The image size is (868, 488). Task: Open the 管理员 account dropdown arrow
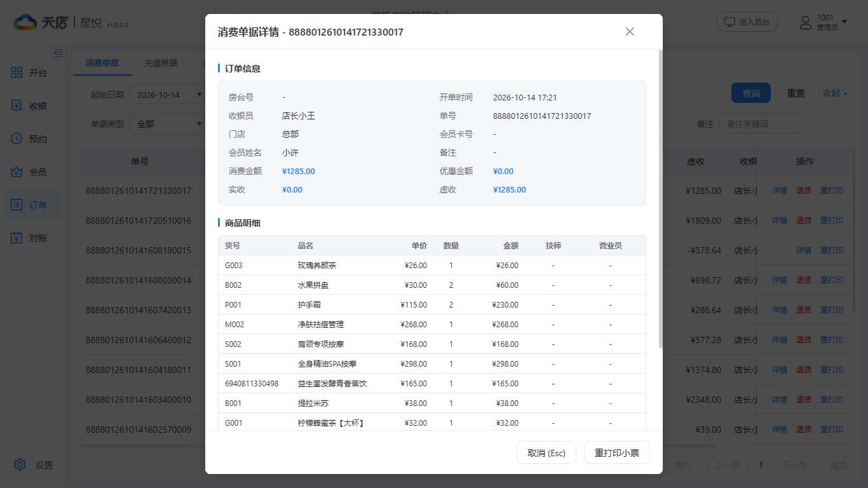point(844,22)
